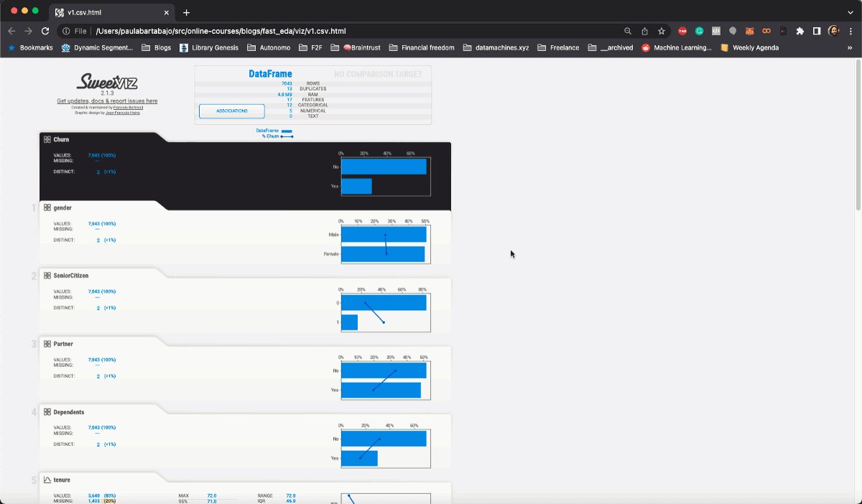The image size is (862, 504).
Task: Click the Dependents categorical feature icon
Action: click(x=47, y=412)
